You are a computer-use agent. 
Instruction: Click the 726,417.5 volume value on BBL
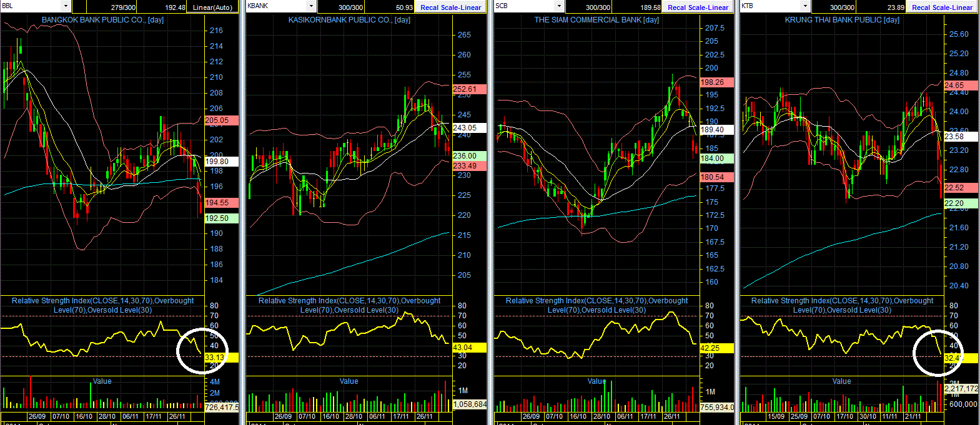click(222, 407)
